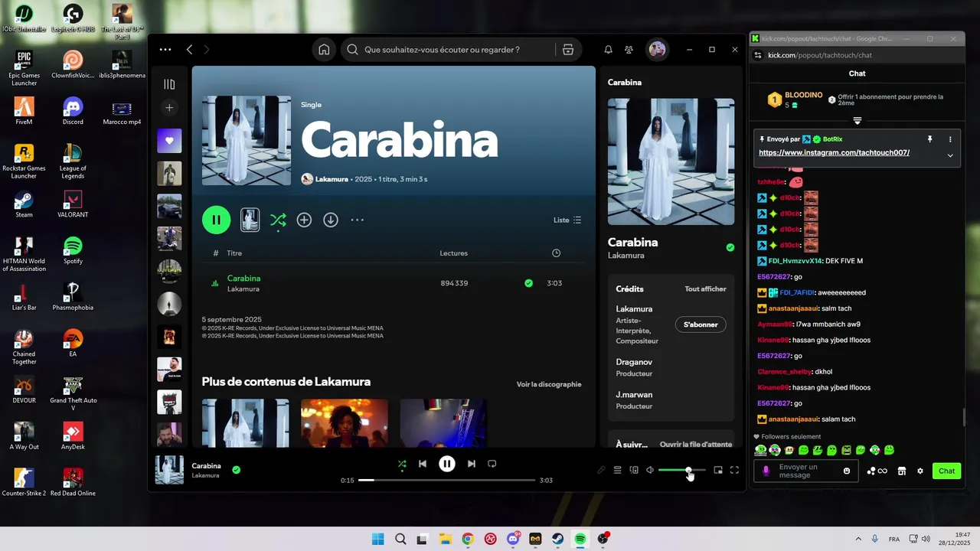Pause playback in the player bar

pyautogui.click(x=447, y=464)
